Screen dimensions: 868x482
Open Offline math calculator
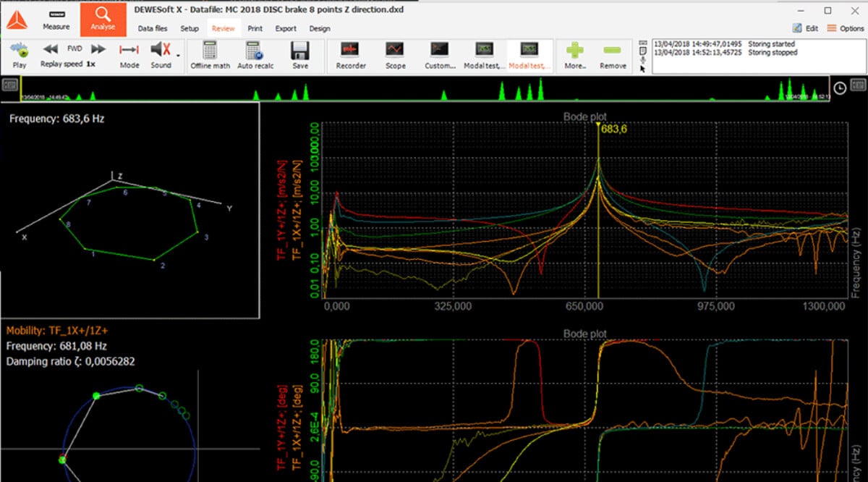[210, 55]
